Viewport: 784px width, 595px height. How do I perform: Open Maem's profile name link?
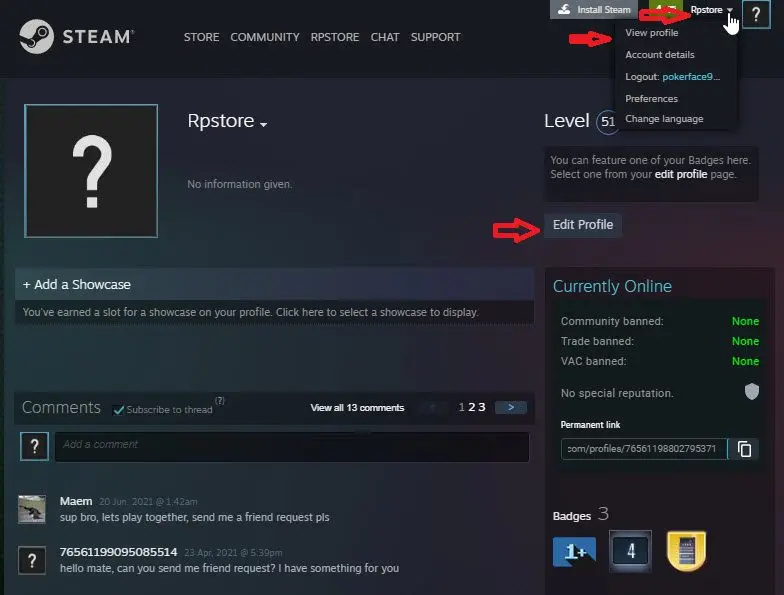click(x=76, y=501)
